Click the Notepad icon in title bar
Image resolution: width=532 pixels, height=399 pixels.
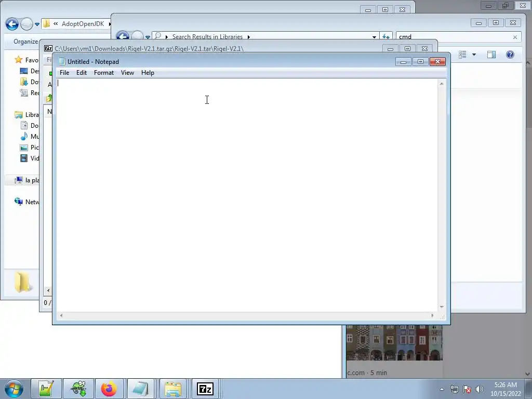click(x=62, y=61)
